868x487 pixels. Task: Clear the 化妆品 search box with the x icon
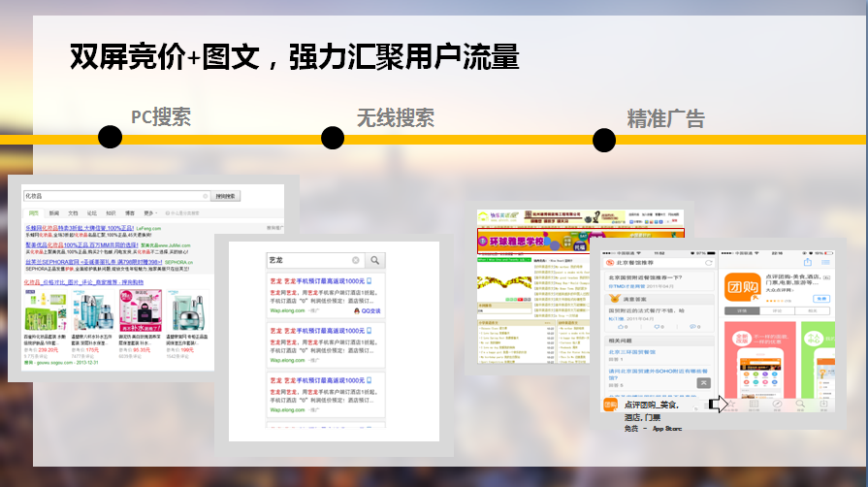(x=206, y=196)
